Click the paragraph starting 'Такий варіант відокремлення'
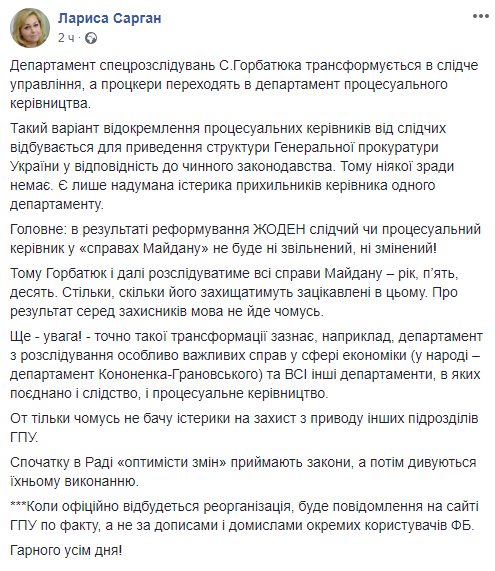The width and height of the screenshot is (495, 571). click(232, 166)
